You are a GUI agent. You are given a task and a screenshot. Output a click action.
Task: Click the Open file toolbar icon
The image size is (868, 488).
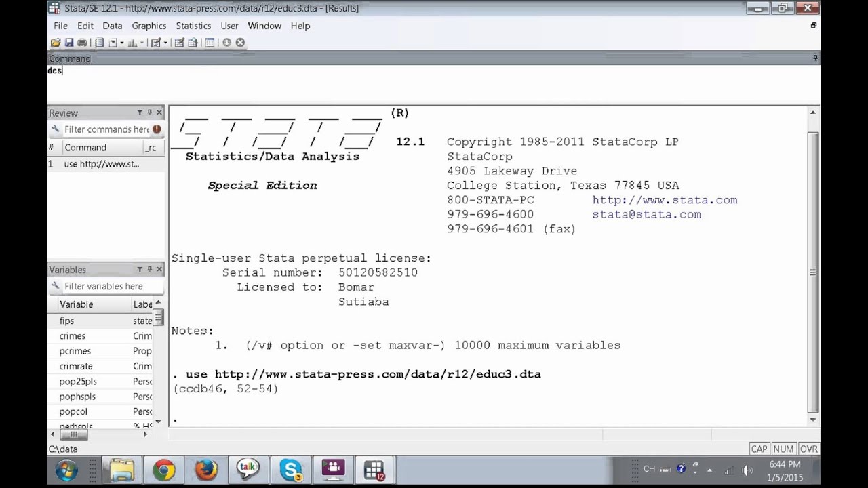click(x=56, y=43)
